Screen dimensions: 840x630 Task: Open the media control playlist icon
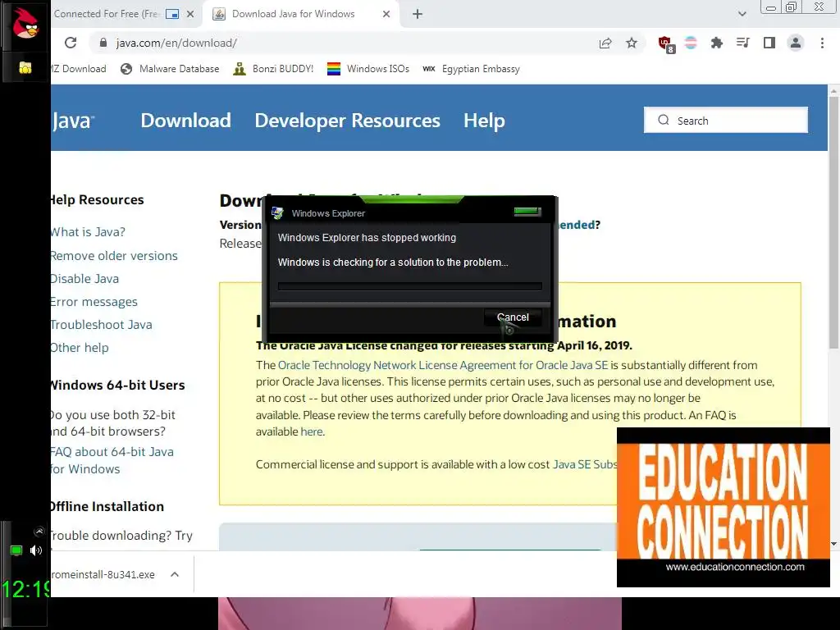[x=742, y=43]
